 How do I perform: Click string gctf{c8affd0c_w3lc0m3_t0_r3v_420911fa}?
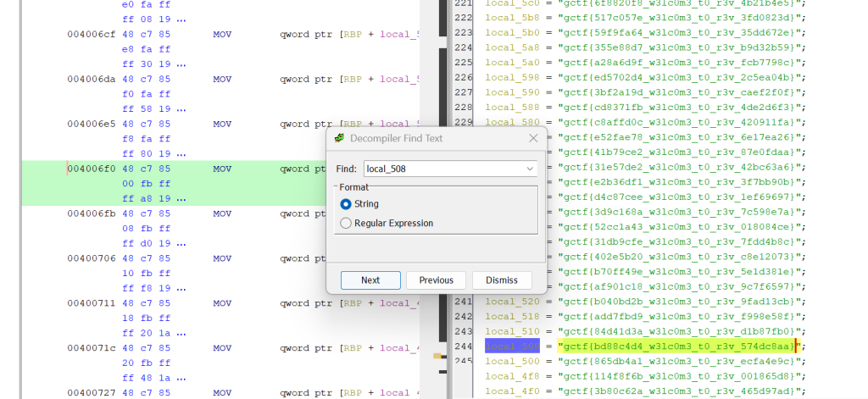(x=679, y=122)
